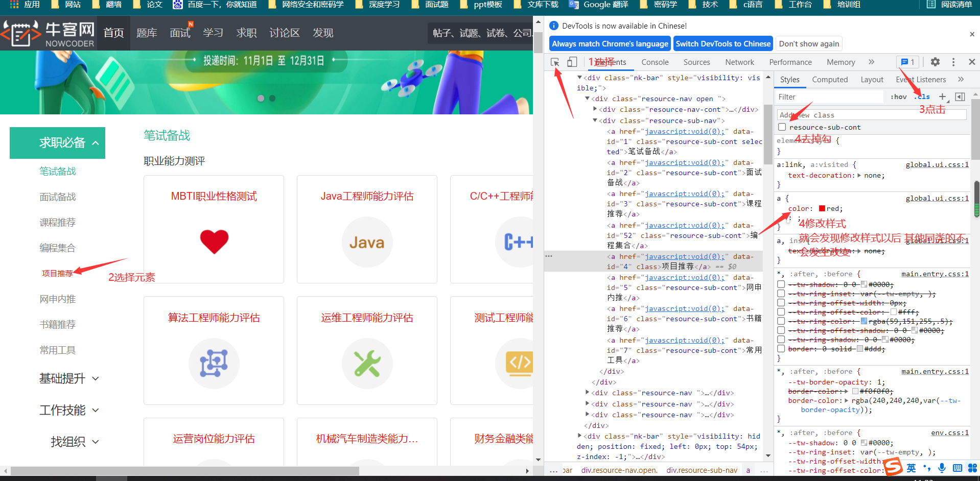Click the algorithm engineer evaluation icon
980x481 pixels.
[214, 363]
